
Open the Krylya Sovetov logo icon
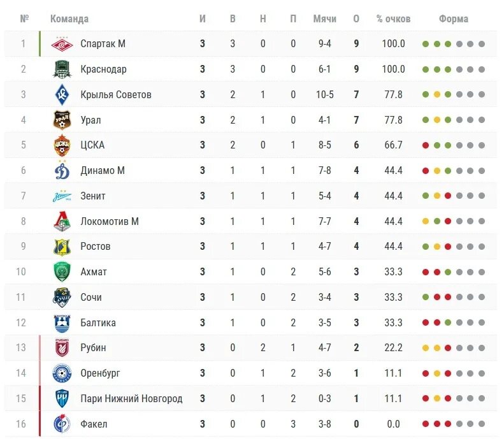[x=62, y=94]
